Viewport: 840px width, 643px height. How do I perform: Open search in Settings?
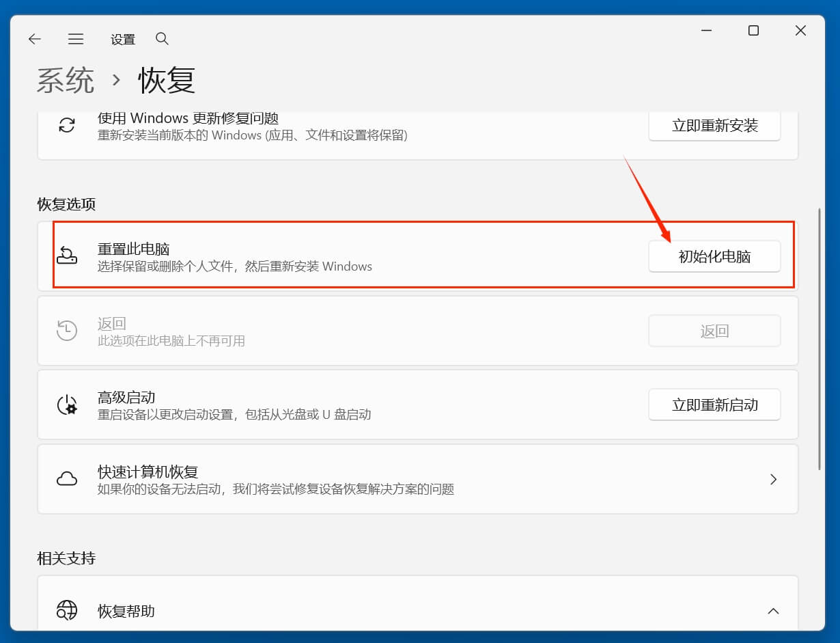162,39
